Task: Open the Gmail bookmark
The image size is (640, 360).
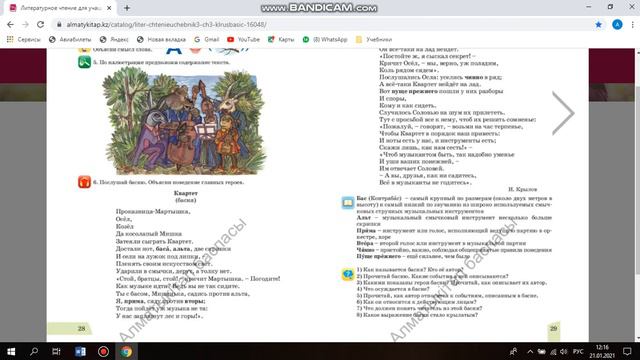Action: pyautogui.click(x=207, y=40)
